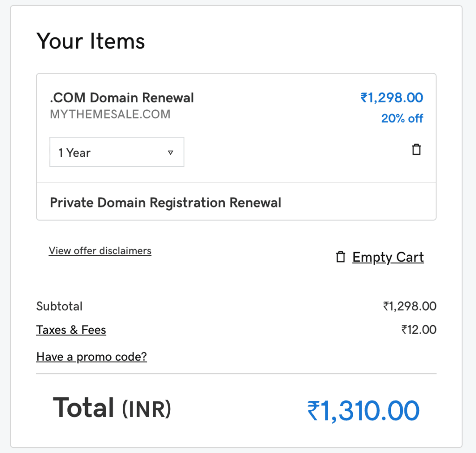Click the Your Items heading
Screen dimensions: 476x453
click(91, 41)
